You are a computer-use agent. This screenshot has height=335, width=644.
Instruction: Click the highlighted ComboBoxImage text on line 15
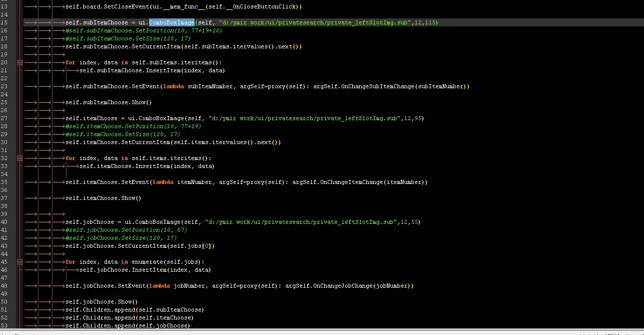click(172, 23)
